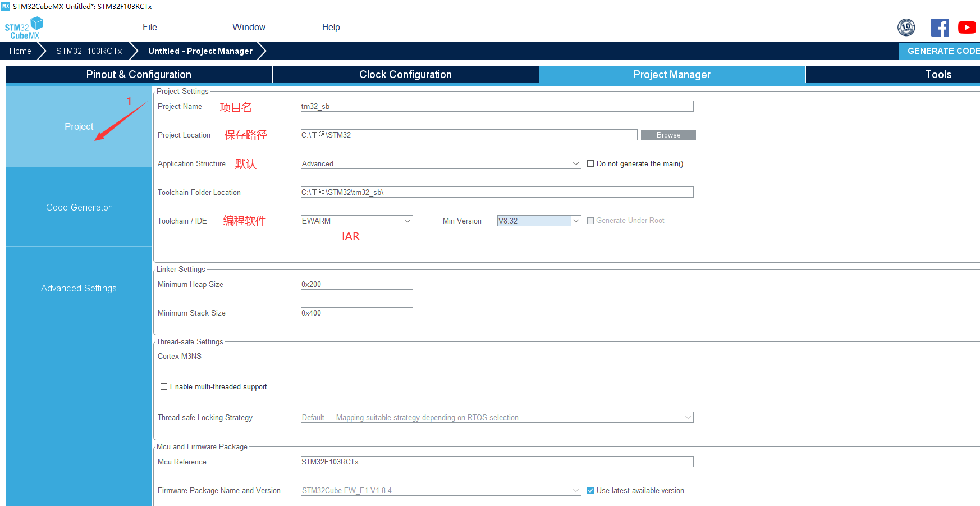The height and width of the screenshot is (506, 980).
Task: Switch to Pinout & Configuration tab
Action: coord(139,74)
